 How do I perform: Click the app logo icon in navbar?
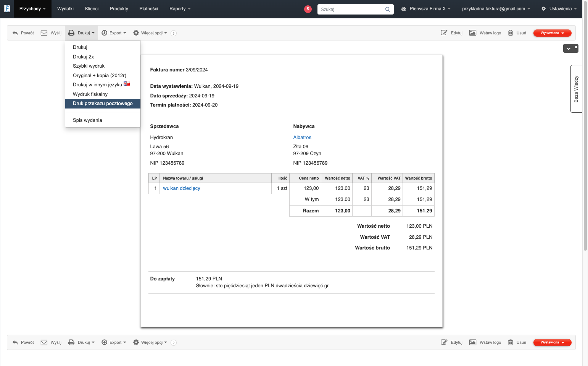click(7, 8)
